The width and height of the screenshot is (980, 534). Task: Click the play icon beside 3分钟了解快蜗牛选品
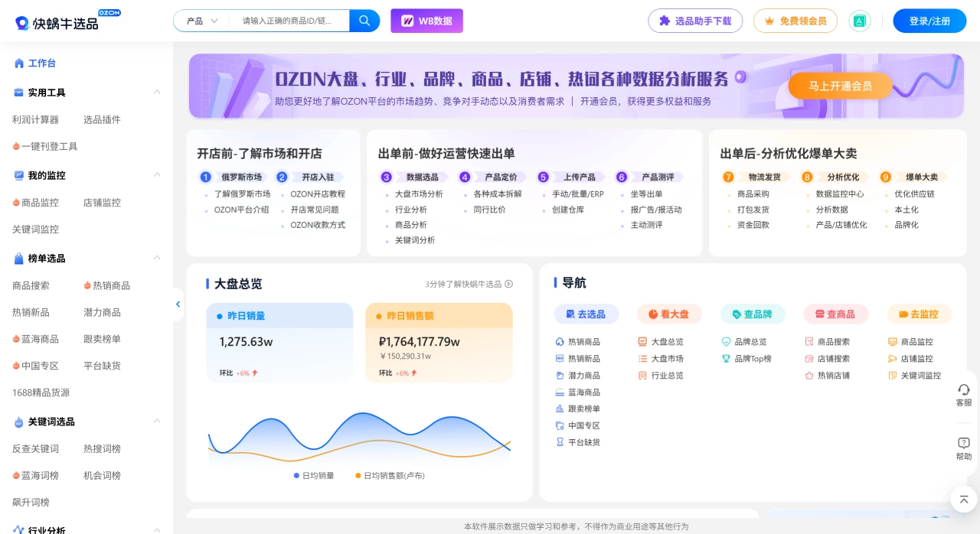pyautogui.click(x=509, y=284)
